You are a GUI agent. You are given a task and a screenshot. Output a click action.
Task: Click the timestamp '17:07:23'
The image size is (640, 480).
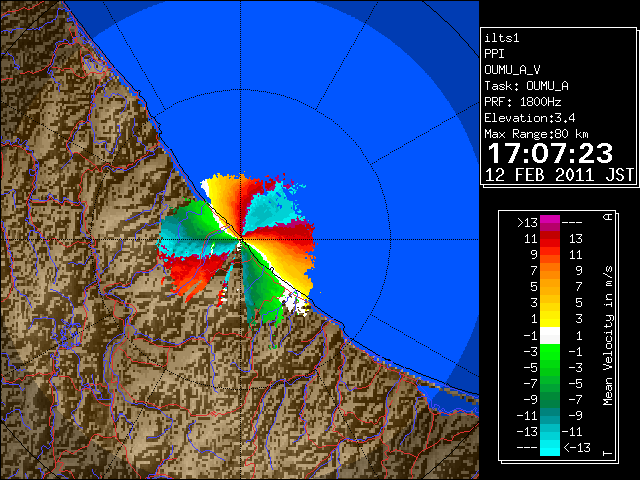tap(550, 153)
